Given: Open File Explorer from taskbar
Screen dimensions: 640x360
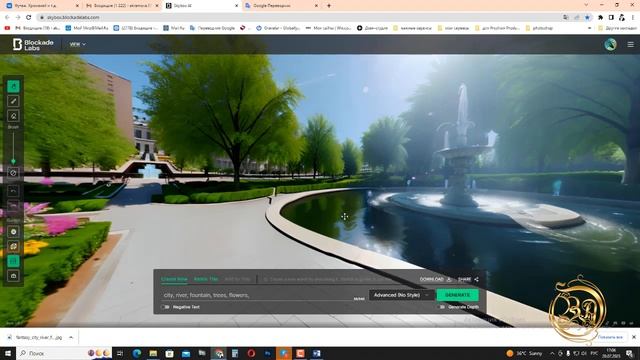Looking at the screenshot, I should [x=153, y=353].
